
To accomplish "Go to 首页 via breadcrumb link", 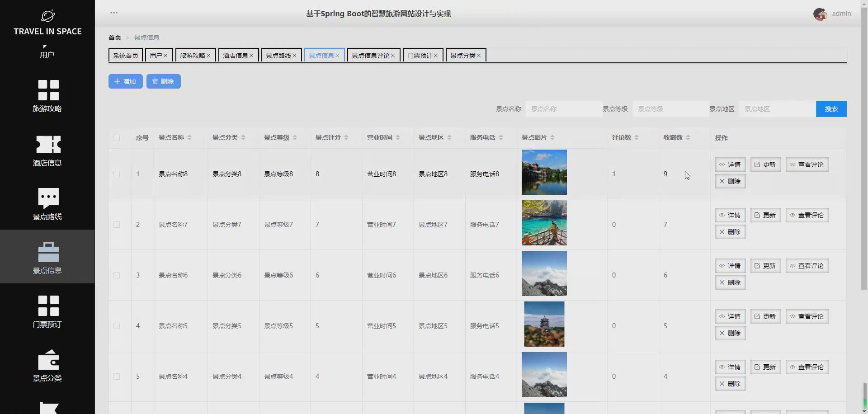I will point(115,38).
